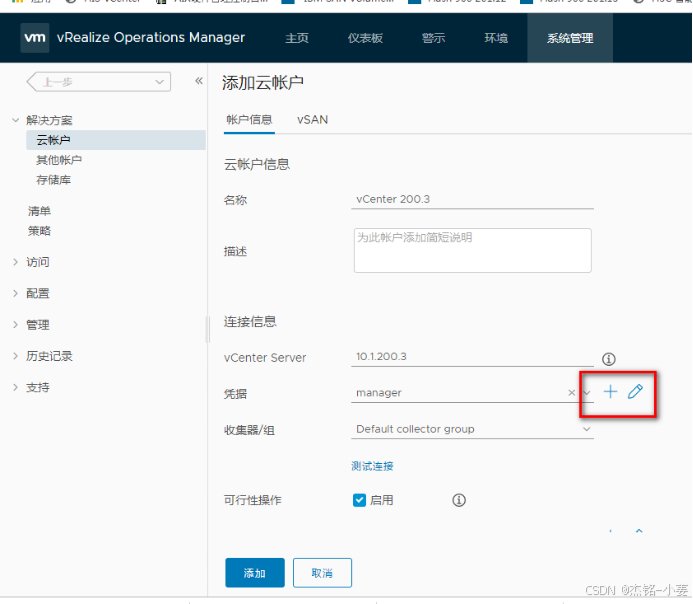
Task: Open the 凭据 dropdown arrow
Action: [587, 392]
